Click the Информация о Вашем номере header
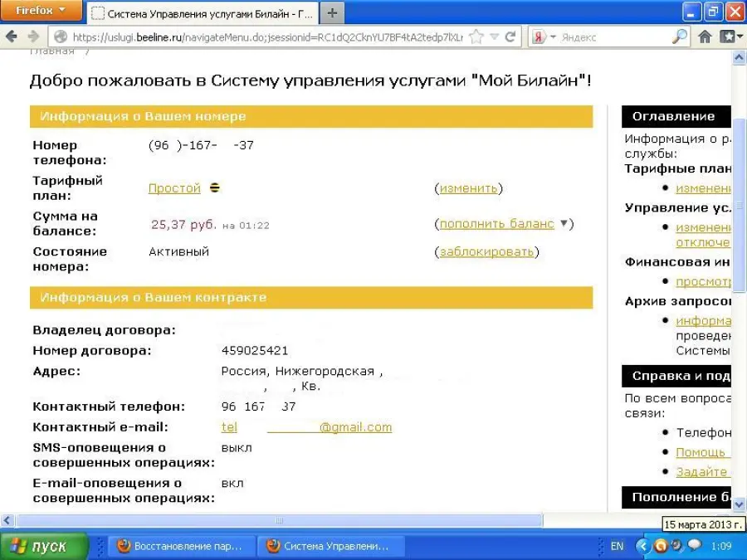747x560 pixels. click(311, 117)
